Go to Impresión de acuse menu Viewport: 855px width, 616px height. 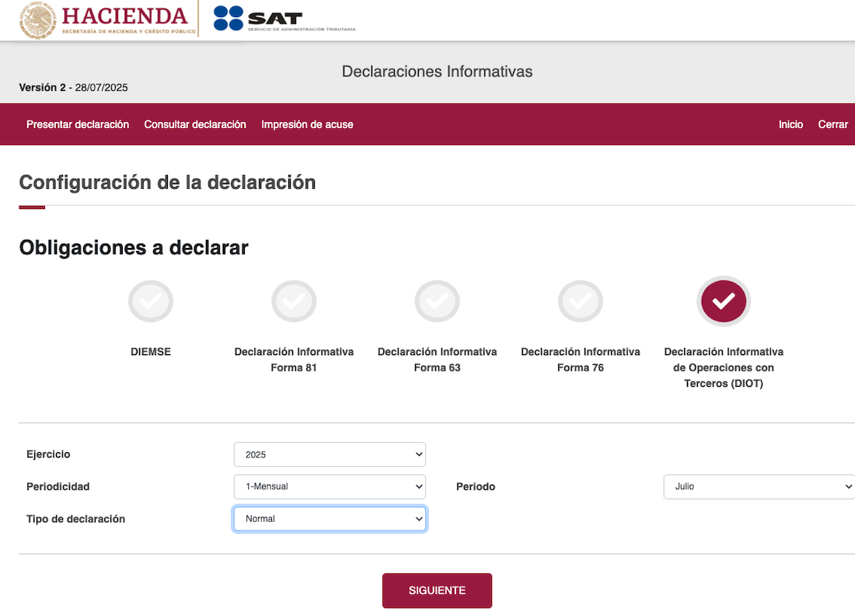click(x=307, y=125)
